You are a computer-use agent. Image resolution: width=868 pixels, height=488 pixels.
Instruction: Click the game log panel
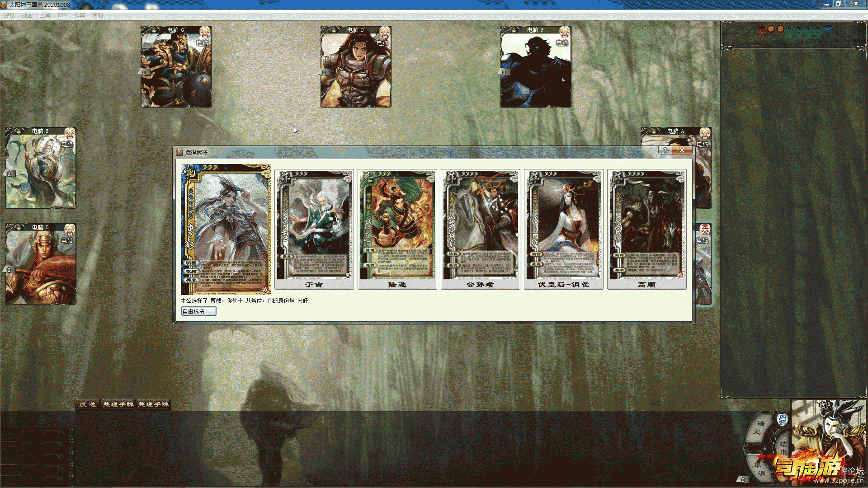tap(794, 223)
